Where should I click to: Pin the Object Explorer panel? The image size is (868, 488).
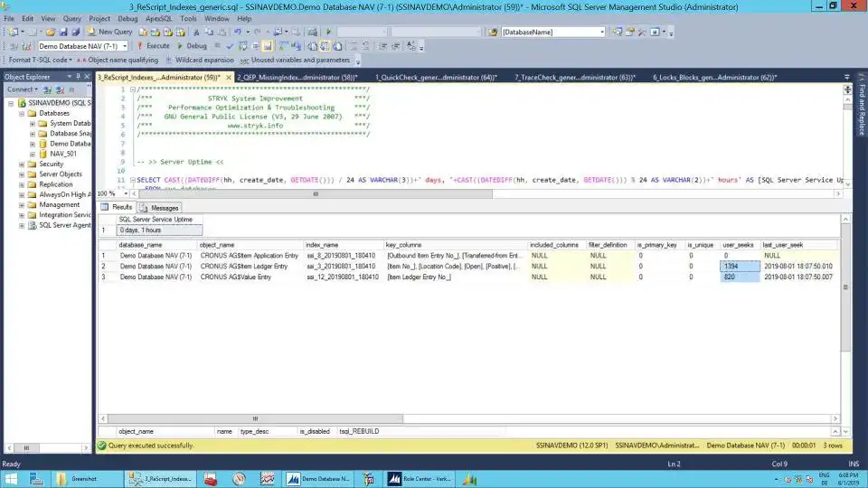click(78, 76)
